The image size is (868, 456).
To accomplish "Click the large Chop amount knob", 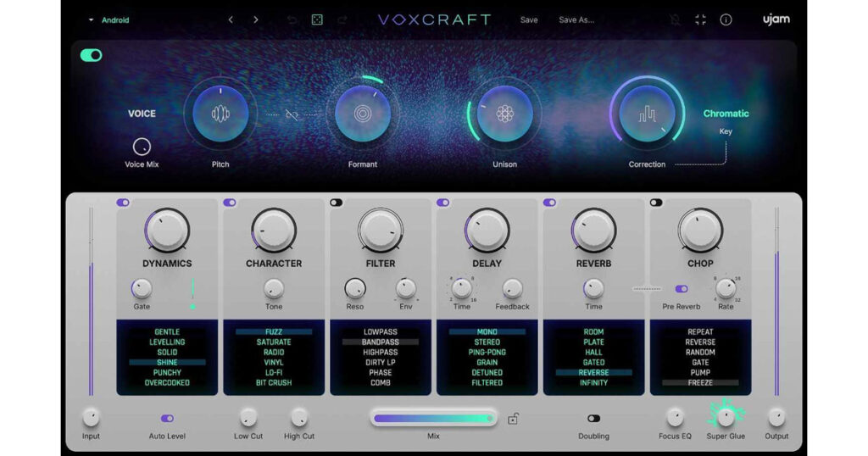I will click(x=700, y=231).
